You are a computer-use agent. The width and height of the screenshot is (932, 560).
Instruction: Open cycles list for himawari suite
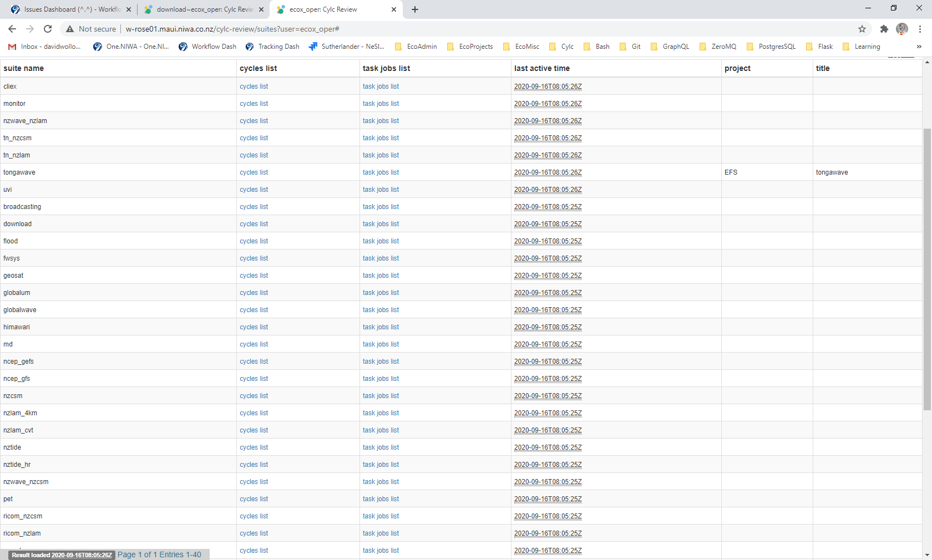(254, 327)
